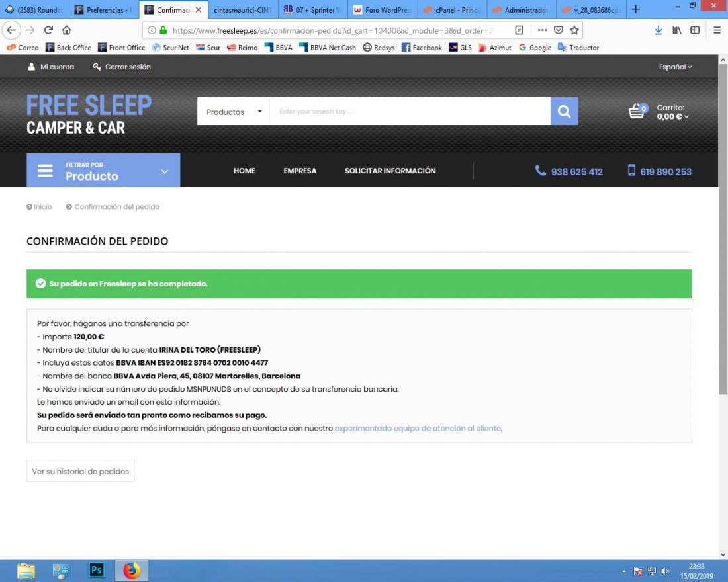Open the customer service team link
This screenshot has width=728, height=582.
(418, 428)
